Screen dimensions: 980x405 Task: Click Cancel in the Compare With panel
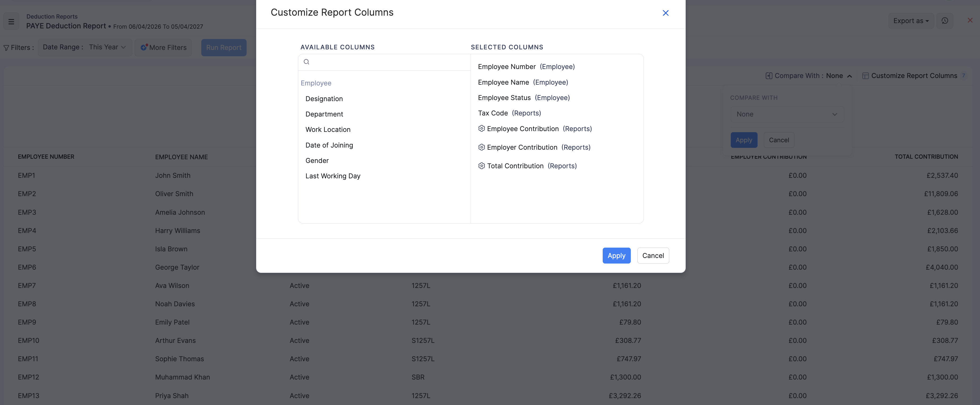coord(779,140)
